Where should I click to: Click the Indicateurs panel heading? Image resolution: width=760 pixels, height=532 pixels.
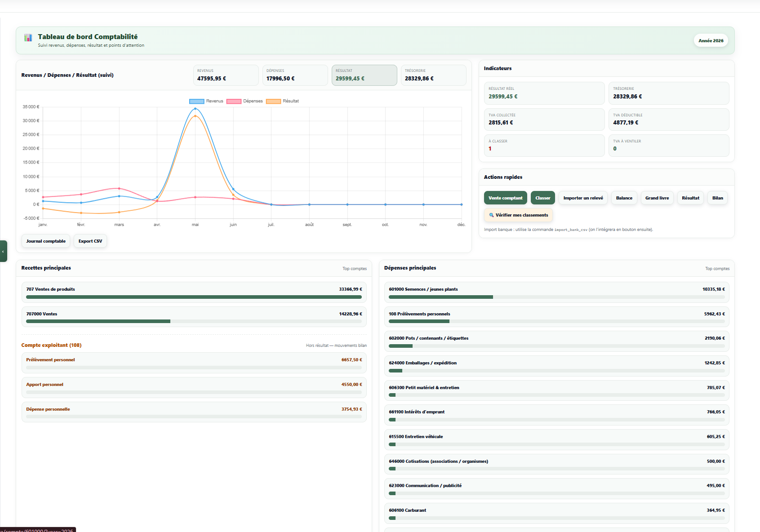(x=498, y=68)
